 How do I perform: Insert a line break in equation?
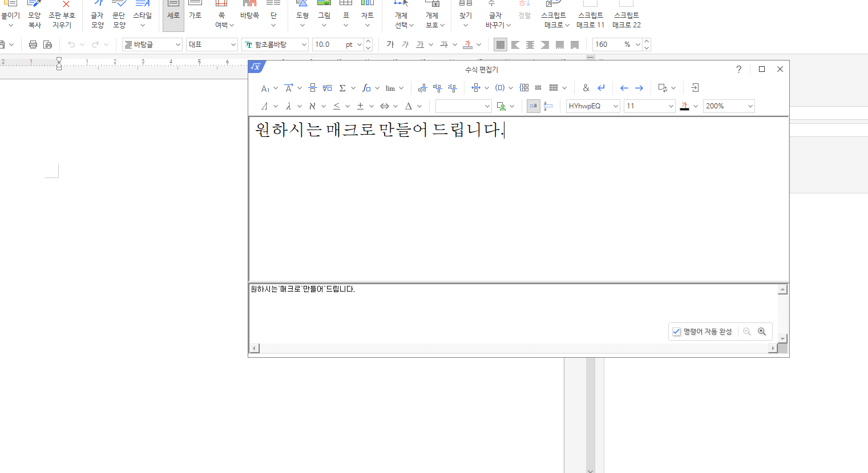(x=601, y=88)
